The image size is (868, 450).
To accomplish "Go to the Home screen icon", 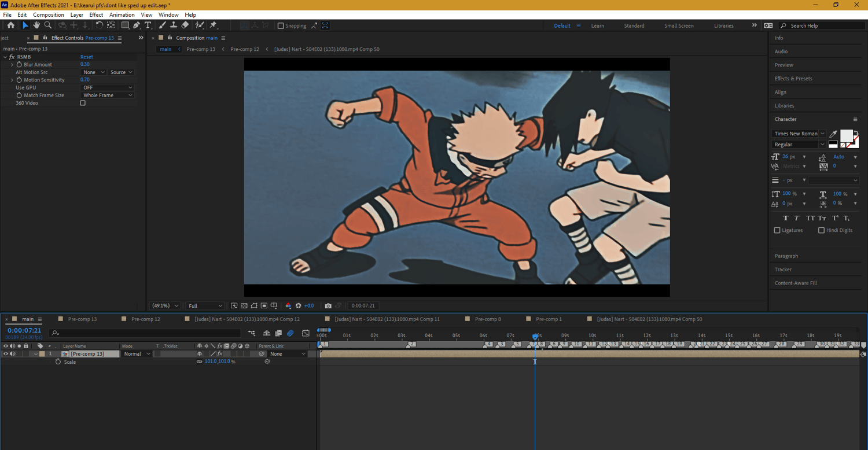I will tap(10, 25).
